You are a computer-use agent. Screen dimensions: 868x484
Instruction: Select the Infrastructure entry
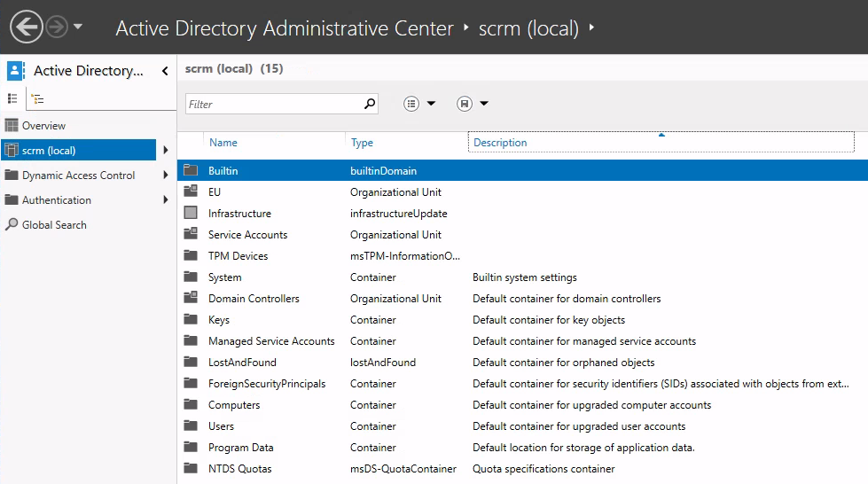[239, 214]
